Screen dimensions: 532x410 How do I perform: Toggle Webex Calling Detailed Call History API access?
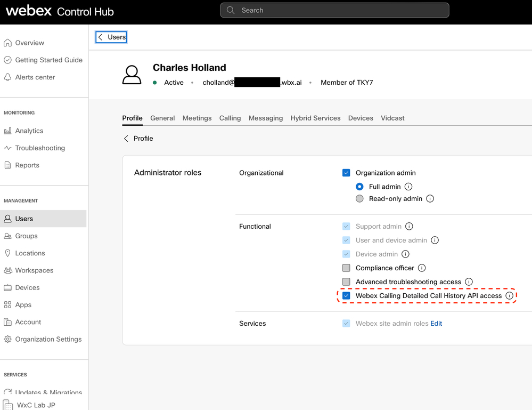(346, 295)
